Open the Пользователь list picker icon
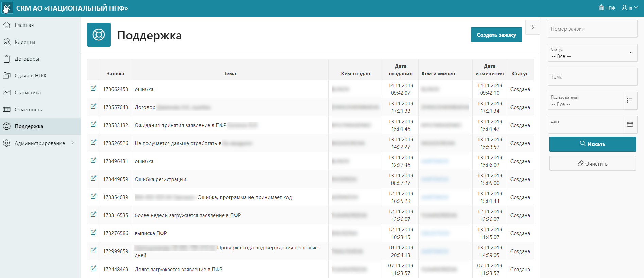Viewport: 644px width, 278px height. coord(630,101)
